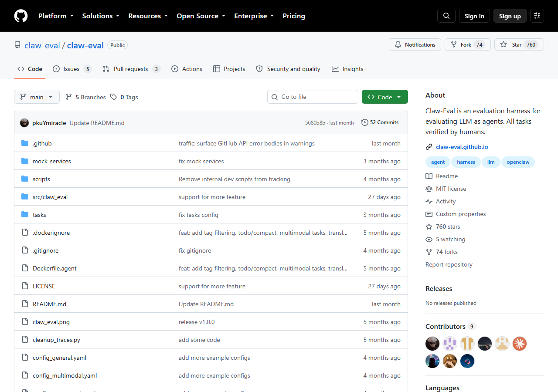558x392 pixels.
Task: Expand the Resources menu
Action: (148, 16)
